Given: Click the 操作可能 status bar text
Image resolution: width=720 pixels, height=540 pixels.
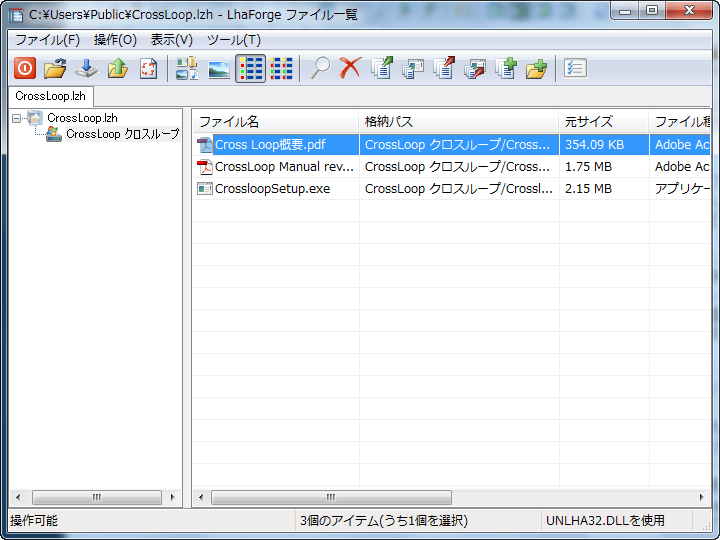Looking at the screenshot, I should pos(34,521).
